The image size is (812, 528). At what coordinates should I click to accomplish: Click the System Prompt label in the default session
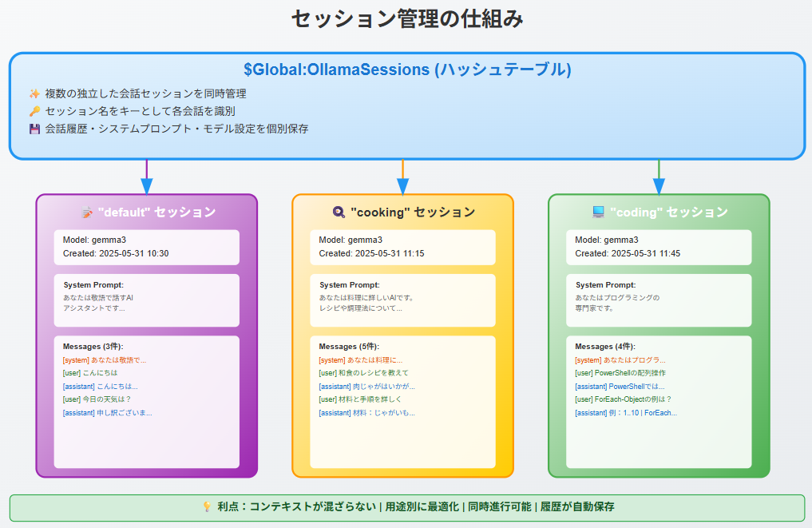(93, 285)
